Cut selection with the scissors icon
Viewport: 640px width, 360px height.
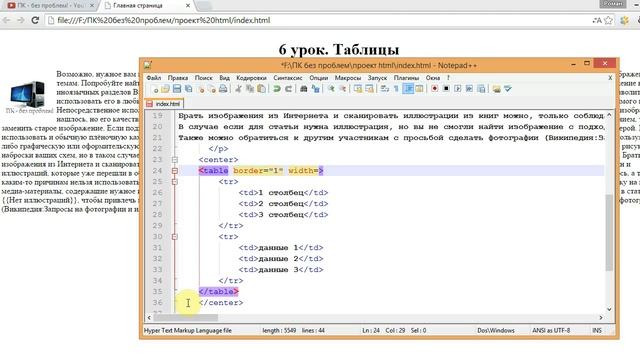[x=238, y=89]
